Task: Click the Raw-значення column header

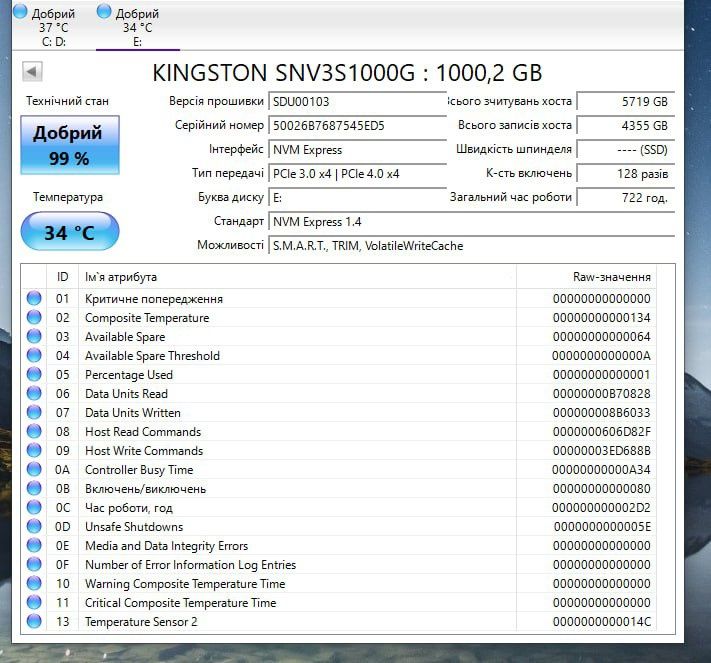Action: point(586,277)
